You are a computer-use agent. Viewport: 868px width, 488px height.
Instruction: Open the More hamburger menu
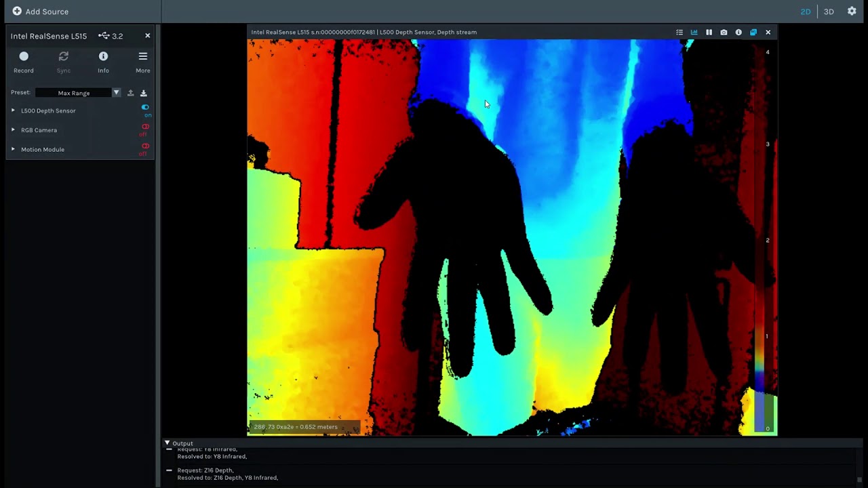click(x=142, y=62)
